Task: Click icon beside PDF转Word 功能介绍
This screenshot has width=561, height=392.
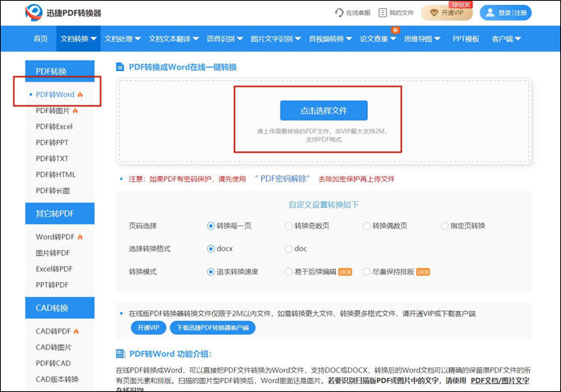Action: 120,354
